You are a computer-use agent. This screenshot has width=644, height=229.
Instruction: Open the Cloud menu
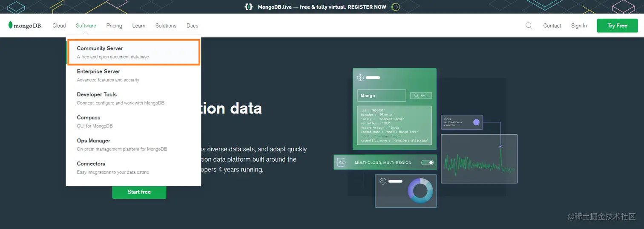pyautogui.click(x=59, y=26)
